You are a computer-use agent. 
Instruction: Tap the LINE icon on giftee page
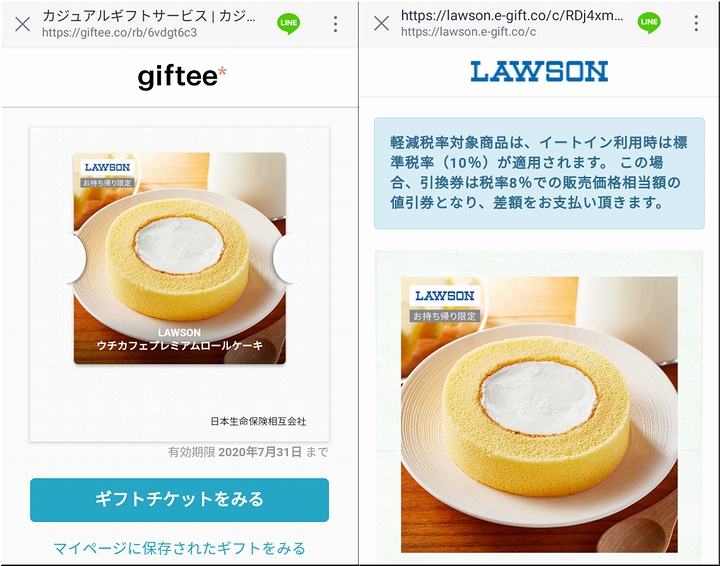pos(288,23)
